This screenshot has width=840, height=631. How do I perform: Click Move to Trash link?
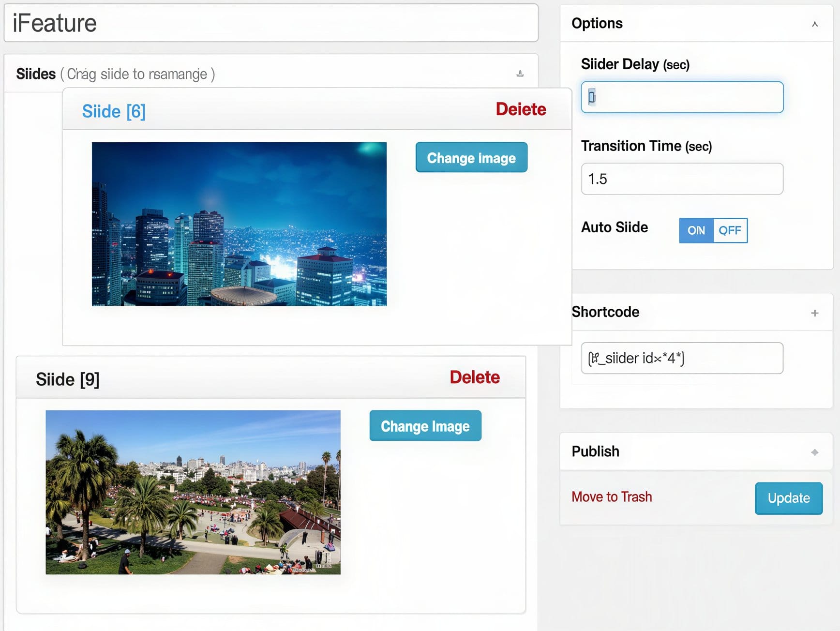pos(612,497)
